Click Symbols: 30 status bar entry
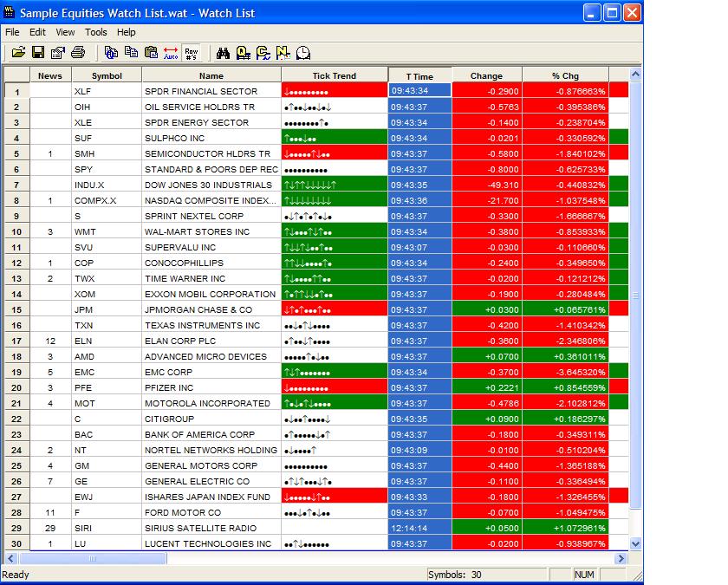728x585 pixels. pyautogui.click(x=486, y=575)
